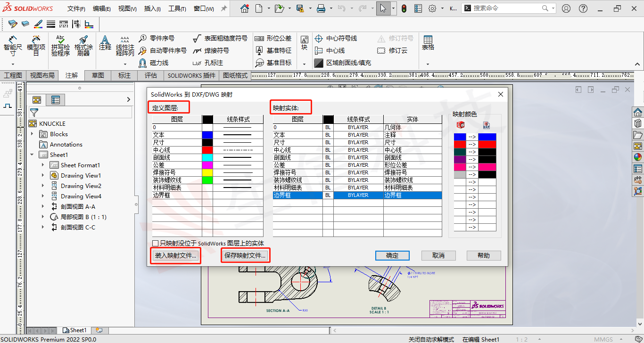
Task: Create a new document with the New icon
Action: (x=259, y=8)
